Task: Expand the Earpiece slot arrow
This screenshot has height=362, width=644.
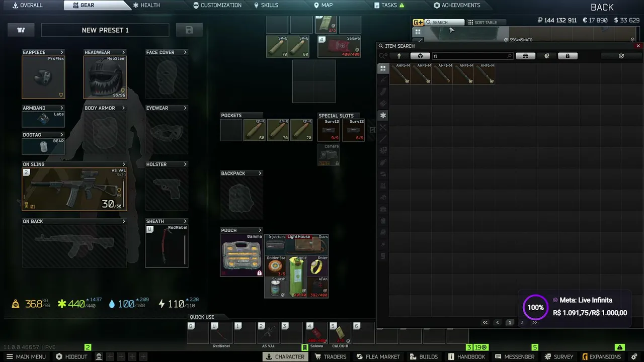Action: click(62, 52)
